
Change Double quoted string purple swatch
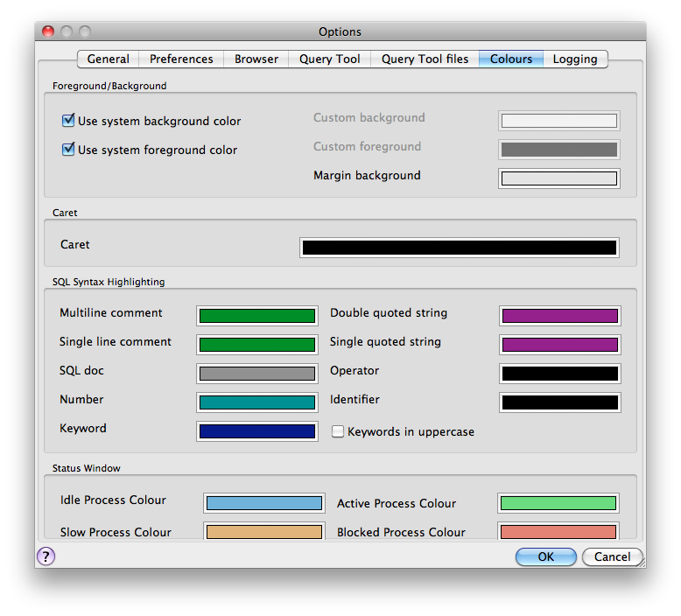coord(559,316)
